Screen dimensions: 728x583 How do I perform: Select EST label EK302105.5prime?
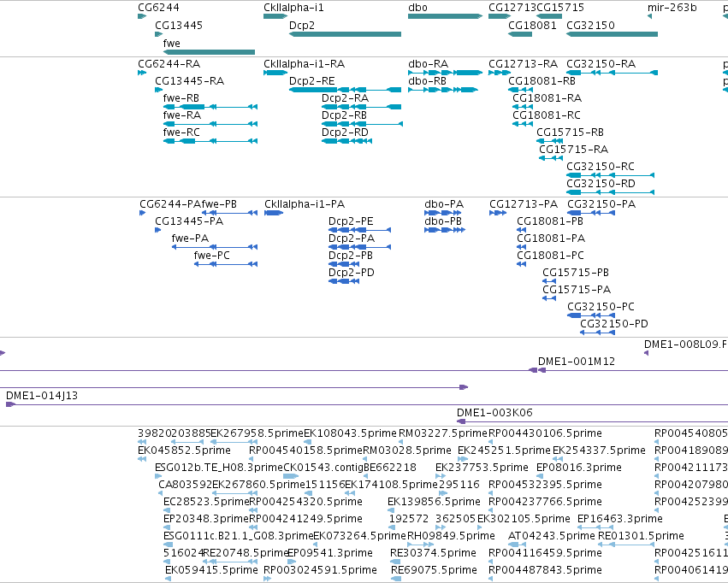(524, 519)
